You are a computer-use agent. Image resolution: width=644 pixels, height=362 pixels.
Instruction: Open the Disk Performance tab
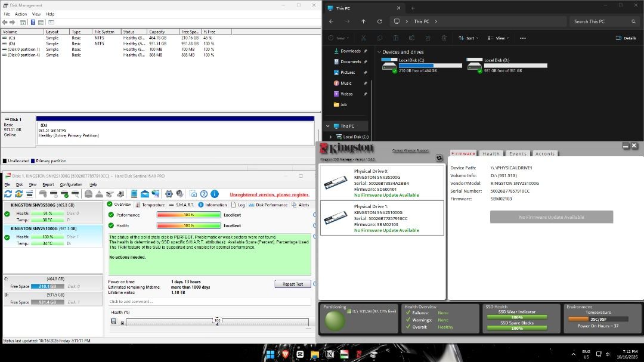point(268,205)
